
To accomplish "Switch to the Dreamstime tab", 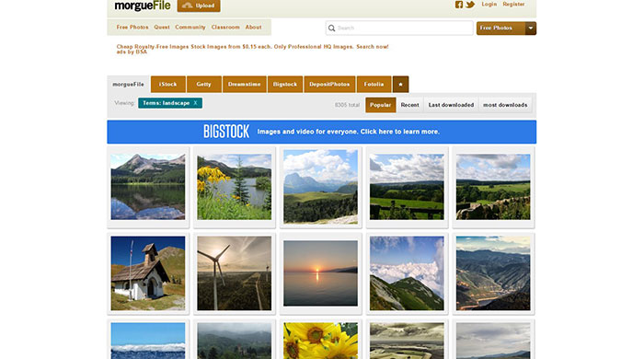I will click(x=245, y=84).
